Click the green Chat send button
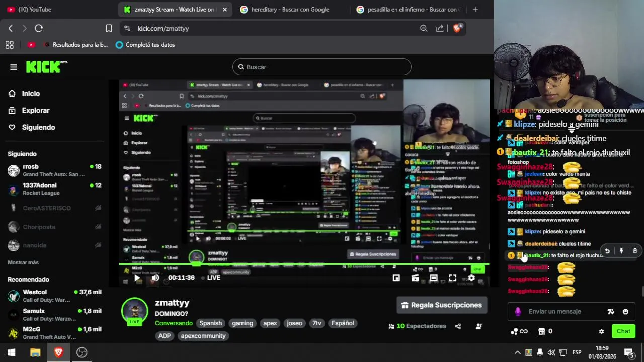 click(623, 331)
